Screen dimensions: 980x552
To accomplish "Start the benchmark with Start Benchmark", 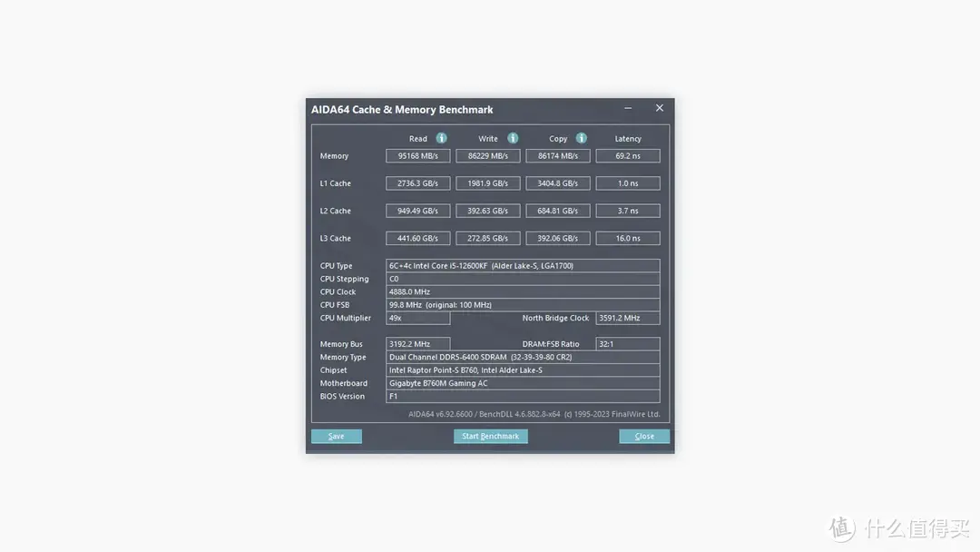I will [490, 436].
